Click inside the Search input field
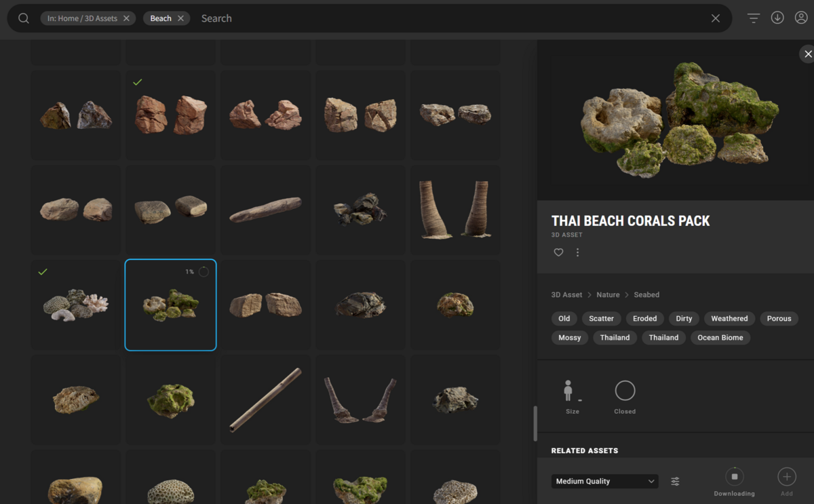 [x=451, y=18]
